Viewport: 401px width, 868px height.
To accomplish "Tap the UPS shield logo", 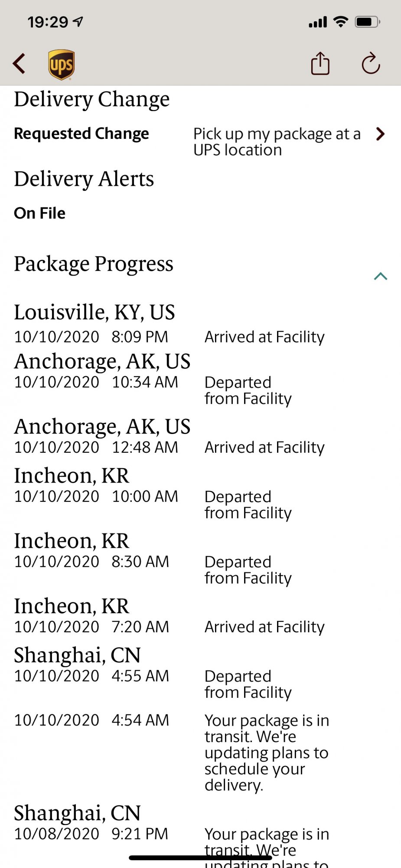I will click(61, 65).
